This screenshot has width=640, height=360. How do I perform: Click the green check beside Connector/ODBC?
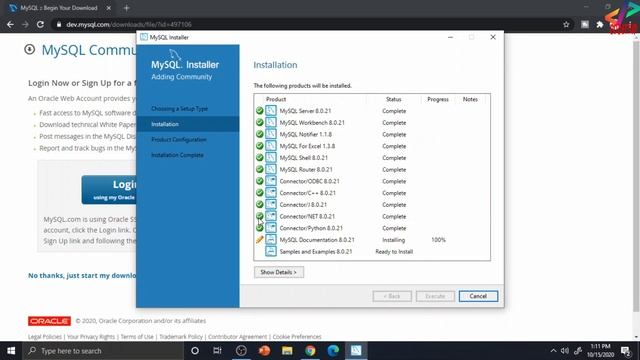tap(260, 181)
